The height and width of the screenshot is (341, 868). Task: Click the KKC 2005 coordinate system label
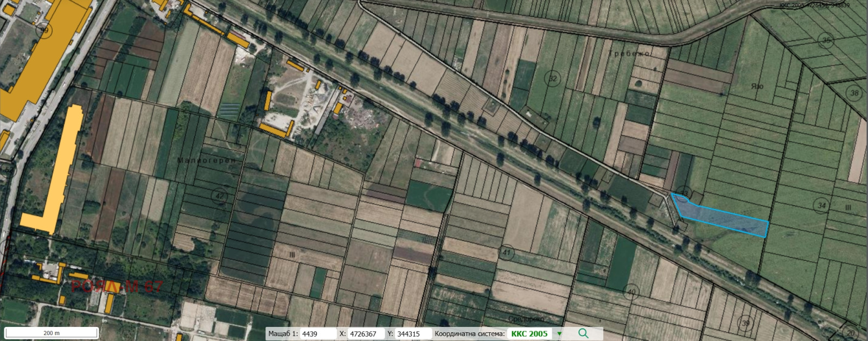pos(529,334)
